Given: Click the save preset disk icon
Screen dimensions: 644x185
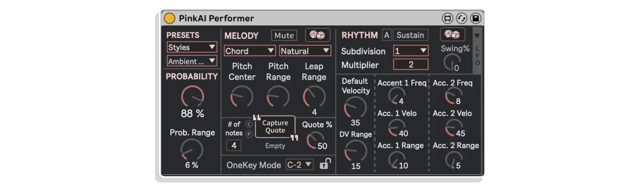Looking at the screenshot, I should pyautogui.click(x=476, y=18).
